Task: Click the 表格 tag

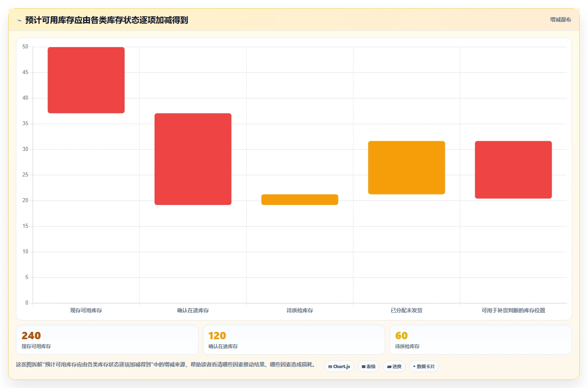Action: point(369,366)
